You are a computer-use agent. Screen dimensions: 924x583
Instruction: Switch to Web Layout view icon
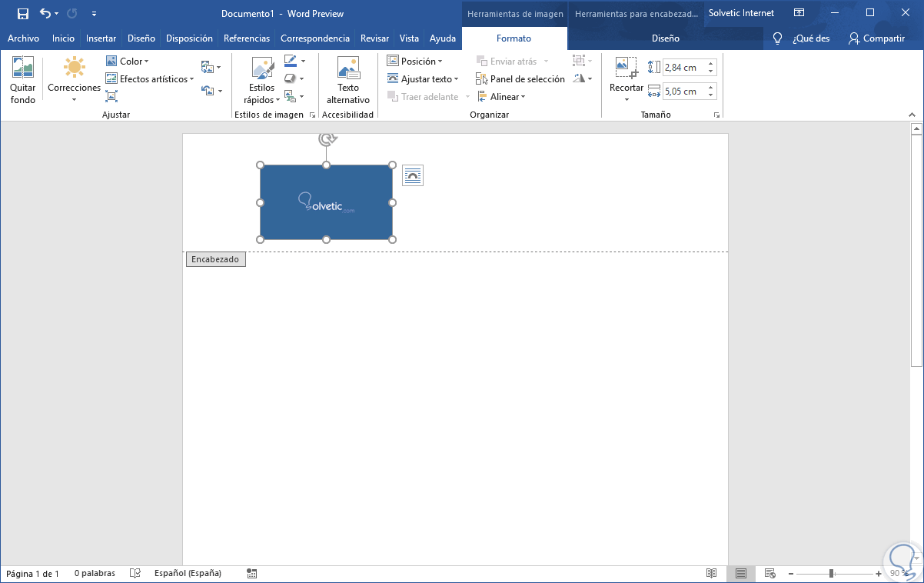[x=769, y=574]
